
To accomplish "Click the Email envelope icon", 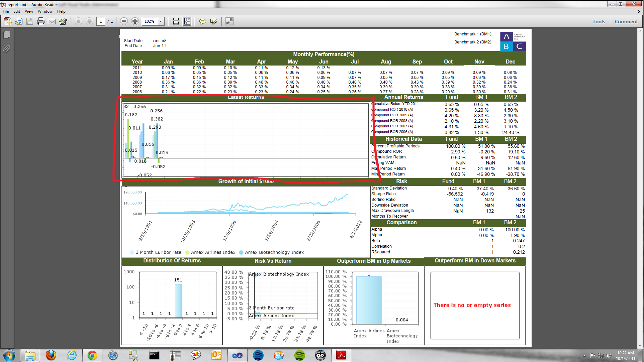I will [x=52, y=22].
